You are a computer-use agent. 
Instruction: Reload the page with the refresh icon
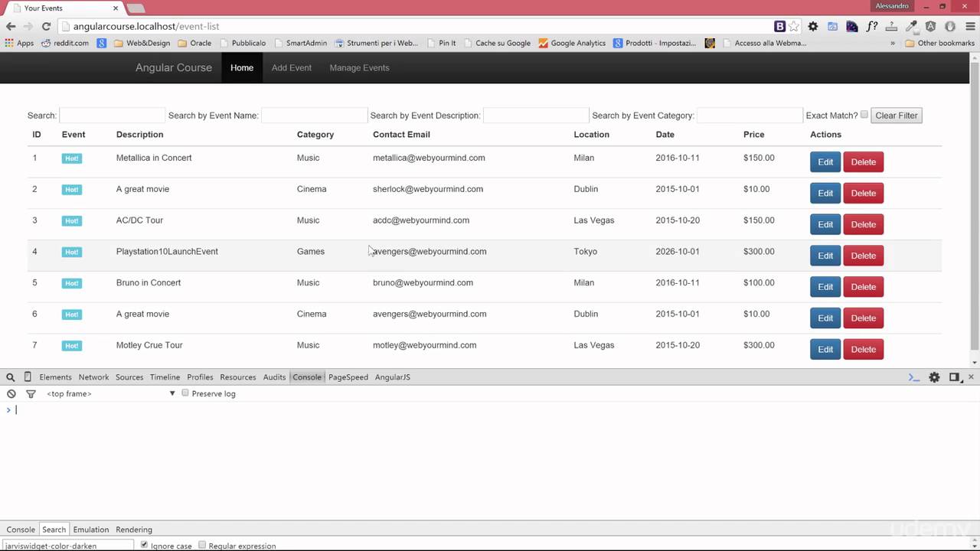tap(46, 26)
